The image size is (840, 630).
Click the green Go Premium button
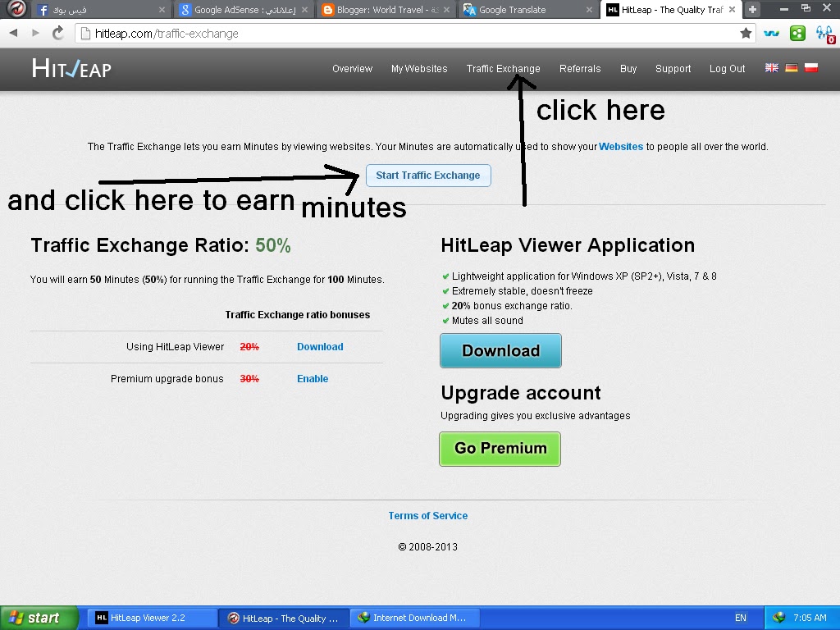pyautogui.click(x=500, y=449)
